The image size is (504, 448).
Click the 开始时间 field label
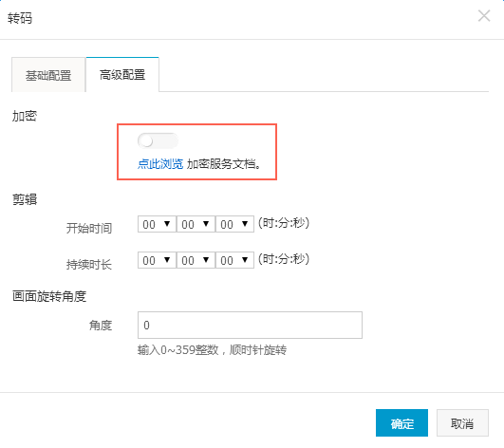point(89,229)
